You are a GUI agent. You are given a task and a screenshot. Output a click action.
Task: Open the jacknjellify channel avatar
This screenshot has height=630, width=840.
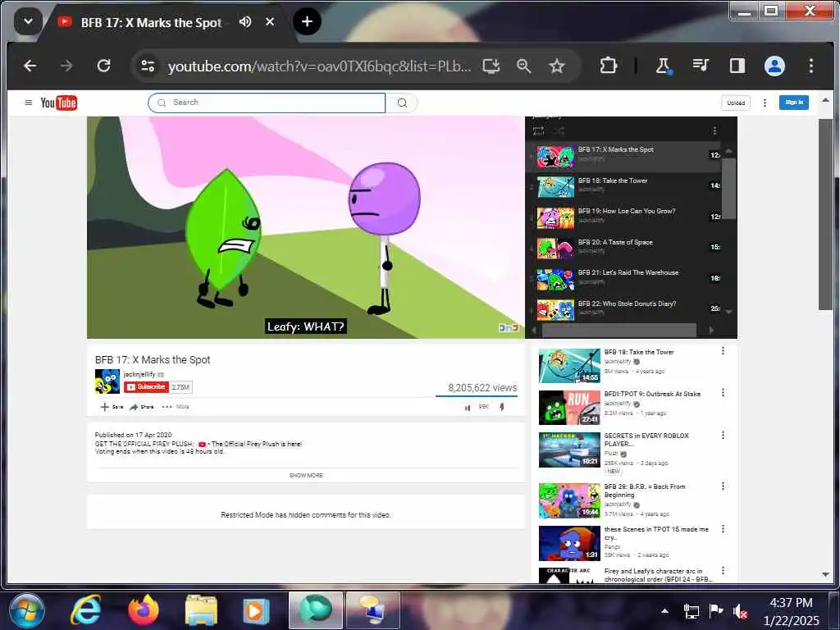tap(107, 381)
